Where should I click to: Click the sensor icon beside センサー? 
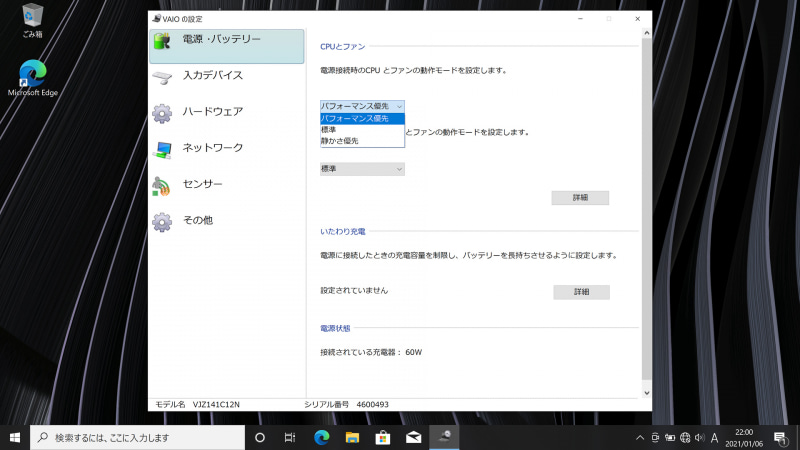(161, 186)
